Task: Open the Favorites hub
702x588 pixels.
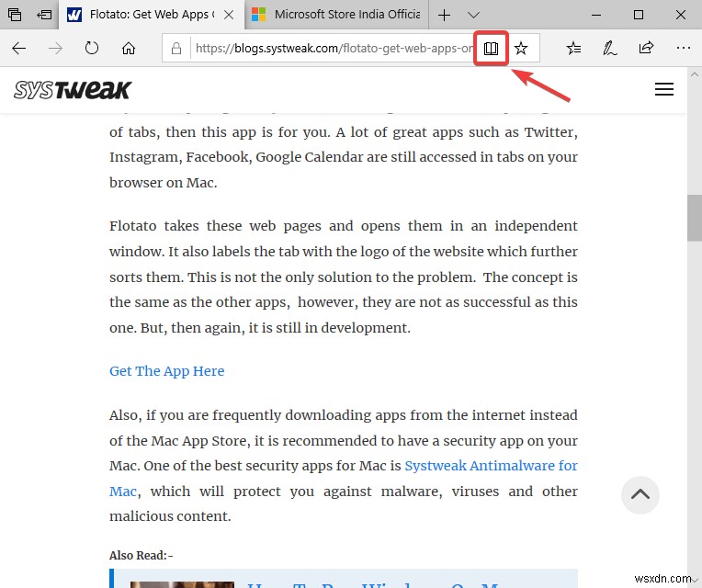Action: (x=573, y=48)
